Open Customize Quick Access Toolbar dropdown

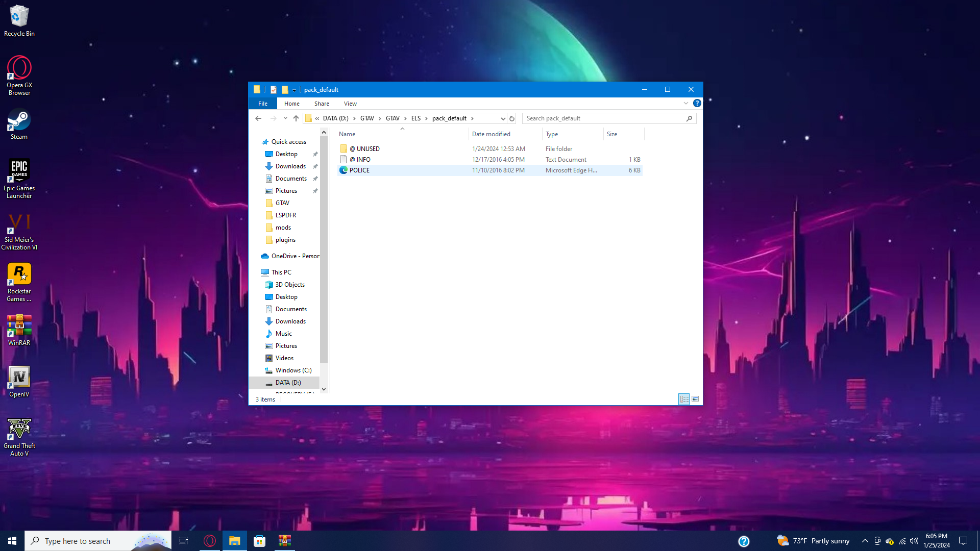(294, 90)
